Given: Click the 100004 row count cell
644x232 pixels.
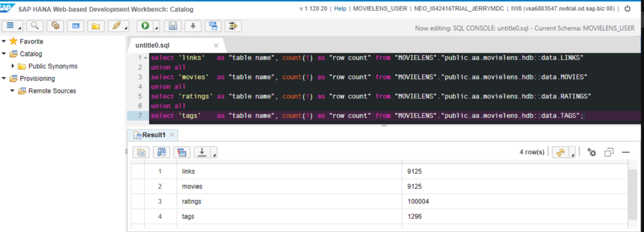Looking at the screenshot, I should coord(515,201).
